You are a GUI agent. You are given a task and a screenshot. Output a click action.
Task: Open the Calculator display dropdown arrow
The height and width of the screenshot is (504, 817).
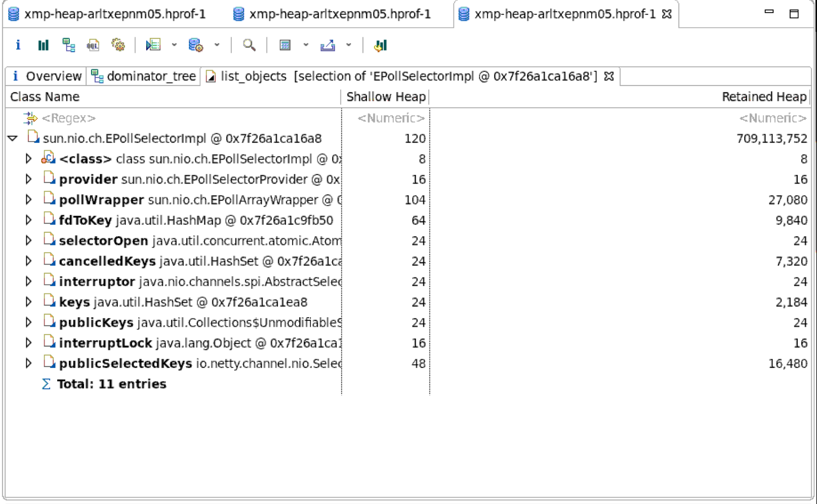[x=305, y=46]
